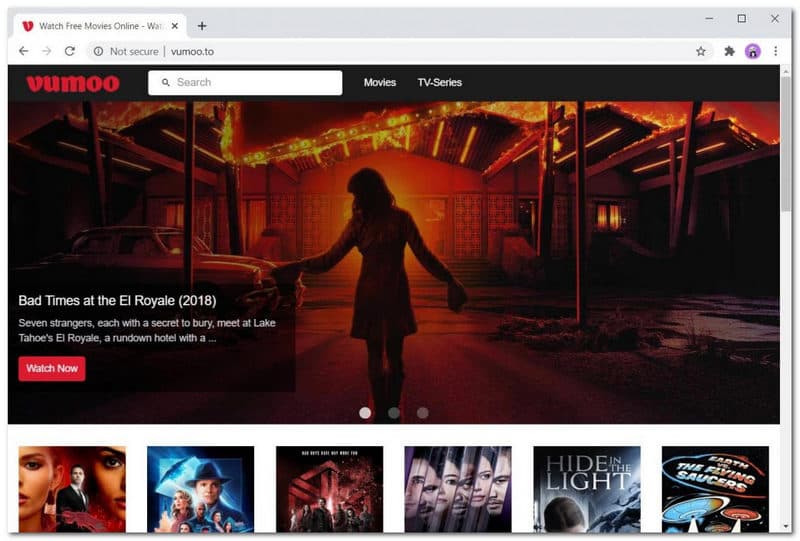Focus the Search input field
Viewport: 800px width, 541px height.
(x=245, y=83)
